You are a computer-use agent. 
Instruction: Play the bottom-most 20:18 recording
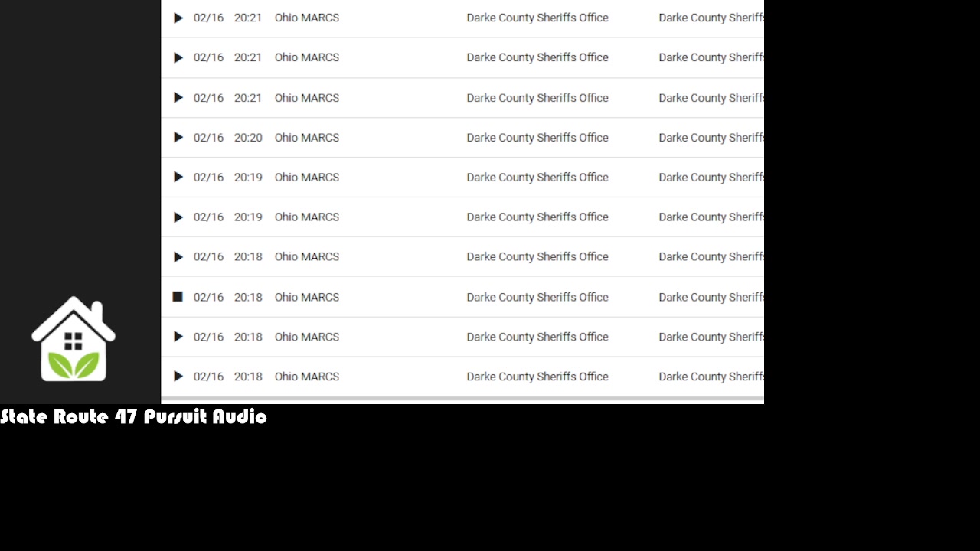(178, 377)
